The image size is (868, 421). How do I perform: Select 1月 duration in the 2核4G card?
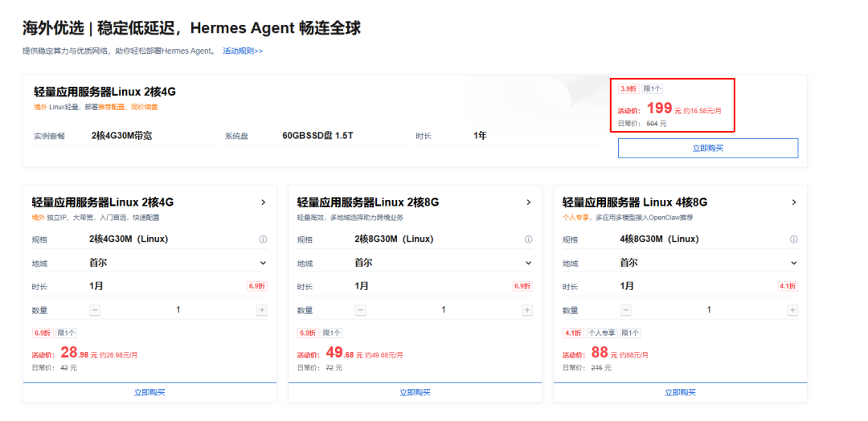tap(96, 286)
